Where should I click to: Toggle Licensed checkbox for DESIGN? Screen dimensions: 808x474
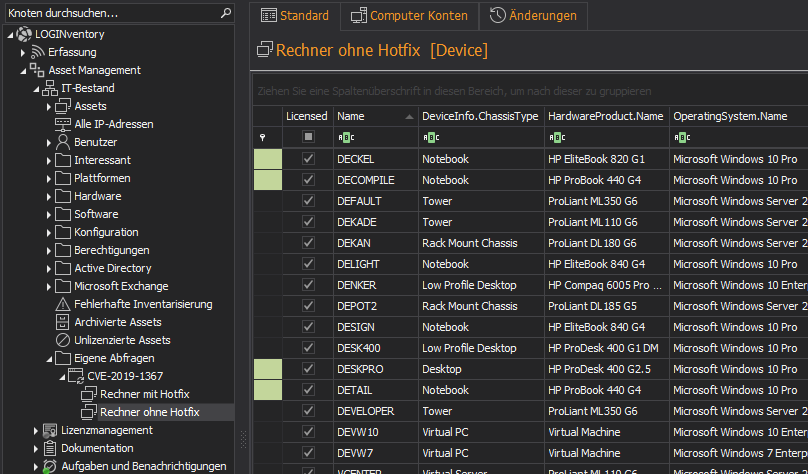[308, 327]
